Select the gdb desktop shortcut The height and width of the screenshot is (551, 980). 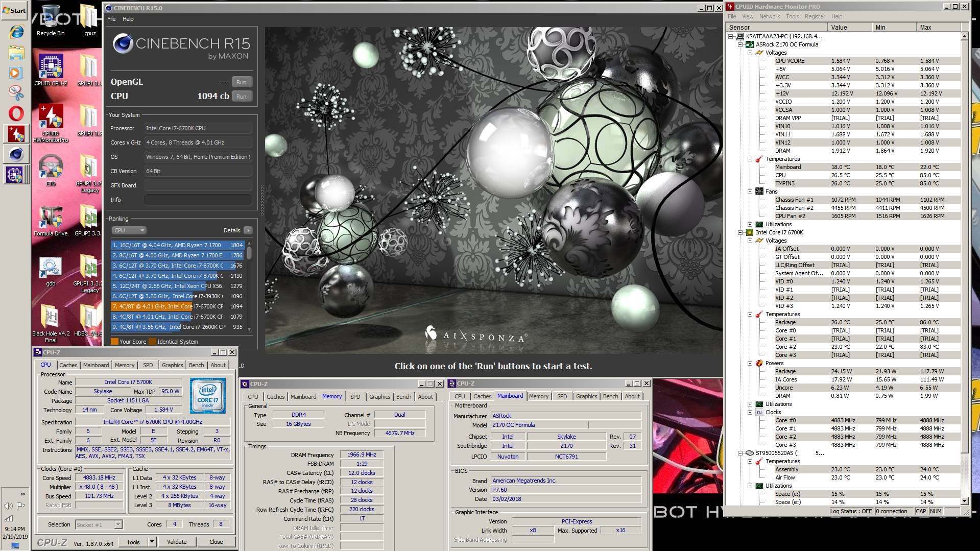(x=51, y=271)
